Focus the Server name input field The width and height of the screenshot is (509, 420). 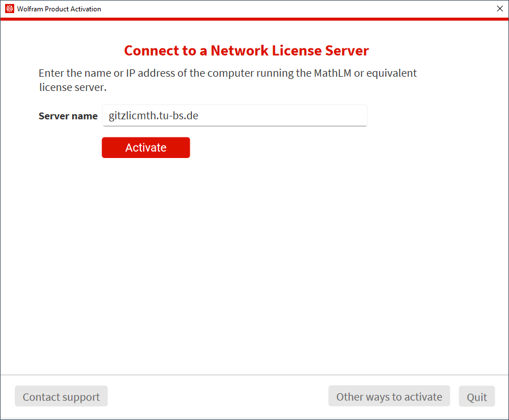click(235, 115)
